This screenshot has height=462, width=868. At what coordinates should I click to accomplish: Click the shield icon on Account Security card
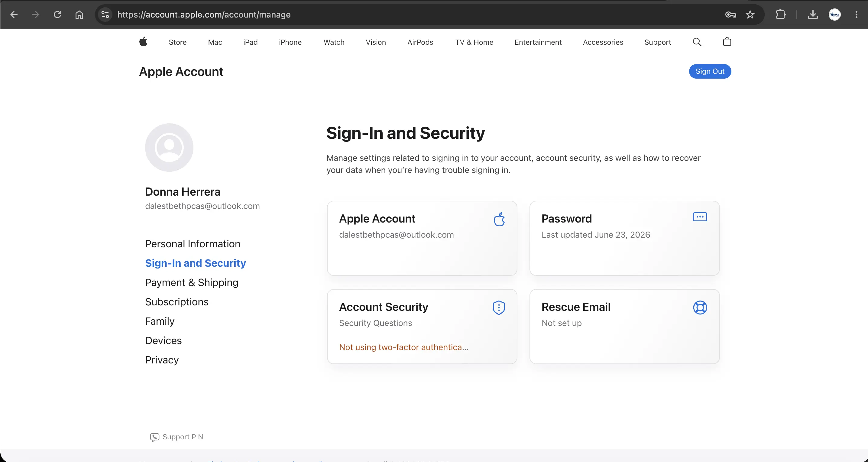pyautogui.click(x=499, y=307)
